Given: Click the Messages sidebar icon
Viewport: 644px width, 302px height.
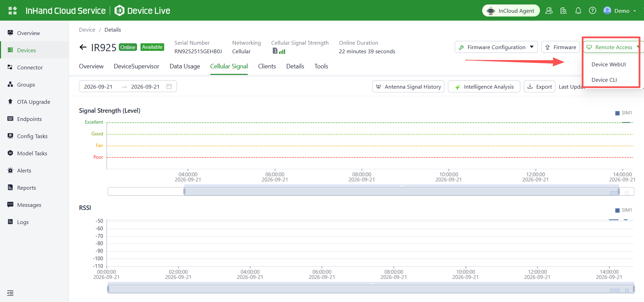Looking at the screenshot, I should [x=10, y=204].
